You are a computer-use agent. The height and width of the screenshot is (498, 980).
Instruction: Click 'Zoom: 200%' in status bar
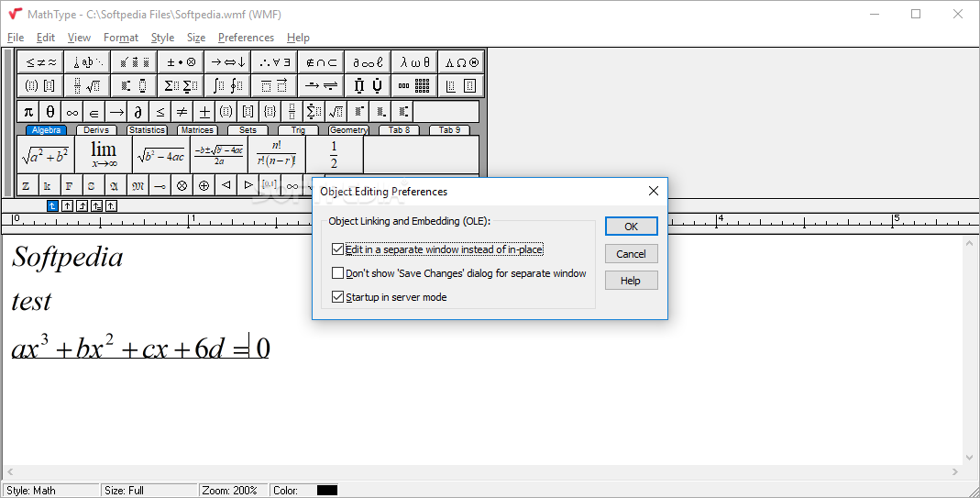pos(230,490)
